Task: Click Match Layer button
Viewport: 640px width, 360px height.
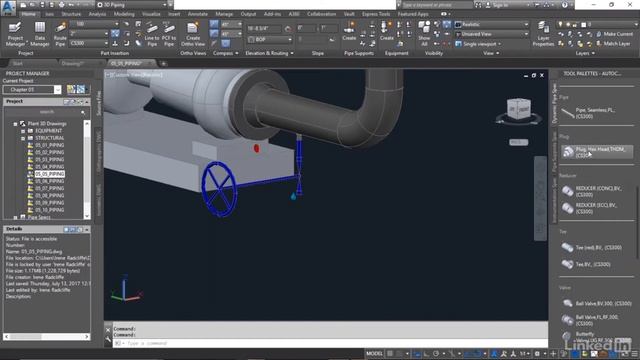Action: (x=613, y=44)
